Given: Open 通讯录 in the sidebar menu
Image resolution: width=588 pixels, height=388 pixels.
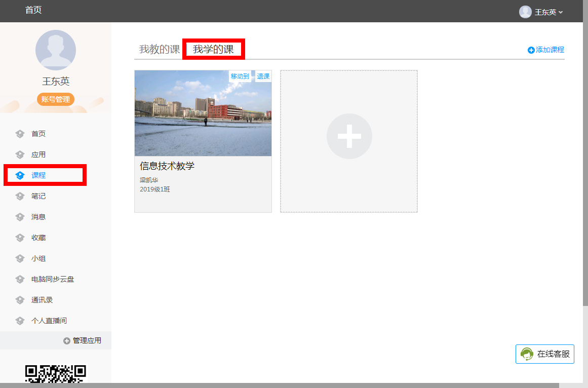Looking at the screenshot, I should [42, 300].
